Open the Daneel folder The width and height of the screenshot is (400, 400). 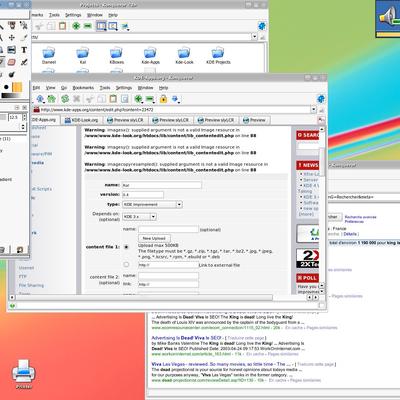[49, 56]
